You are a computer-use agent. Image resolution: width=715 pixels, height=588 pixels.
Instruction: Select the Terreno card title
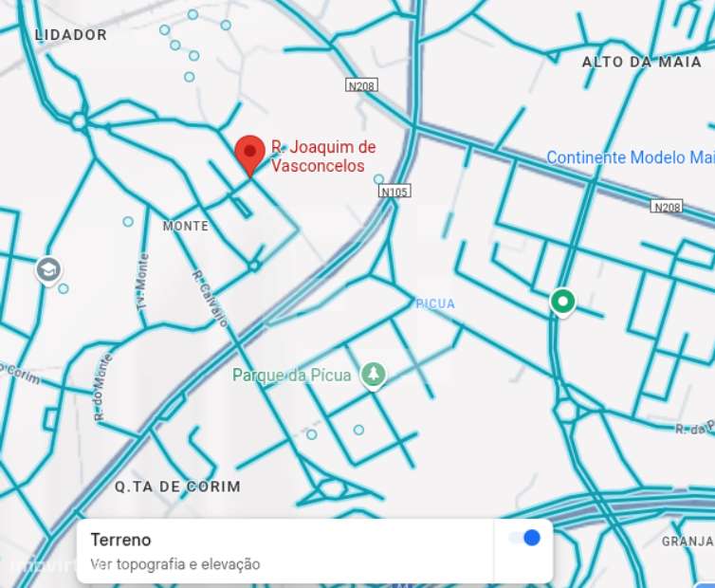click(x=120, y=540)
